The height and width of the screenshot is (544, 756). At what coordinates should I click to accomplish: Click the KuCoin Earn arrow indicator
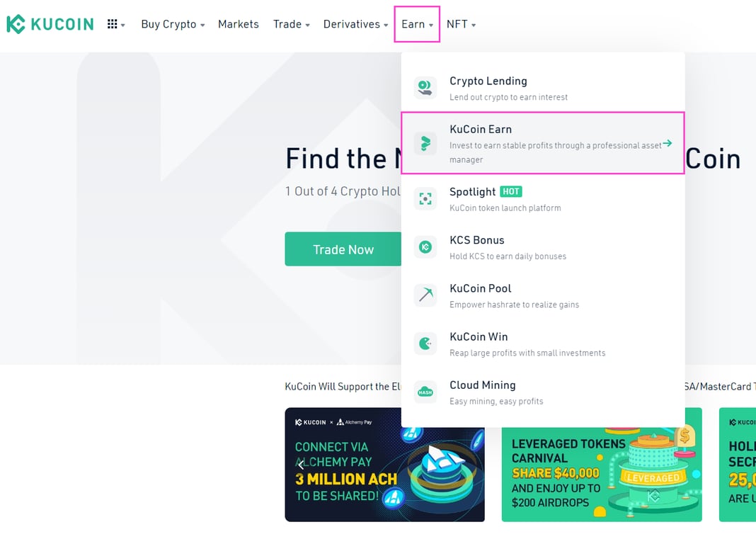(666, 143)
